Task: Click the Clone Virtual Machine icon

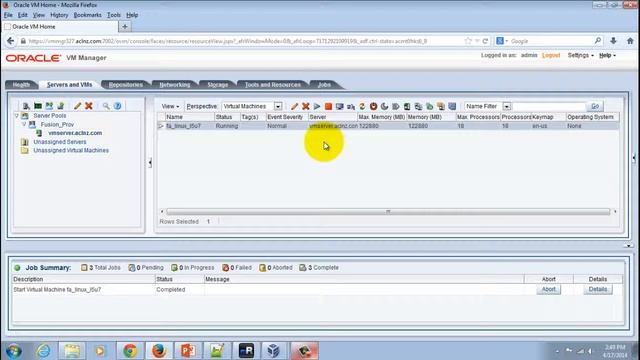Action: [x=418, y=107]
